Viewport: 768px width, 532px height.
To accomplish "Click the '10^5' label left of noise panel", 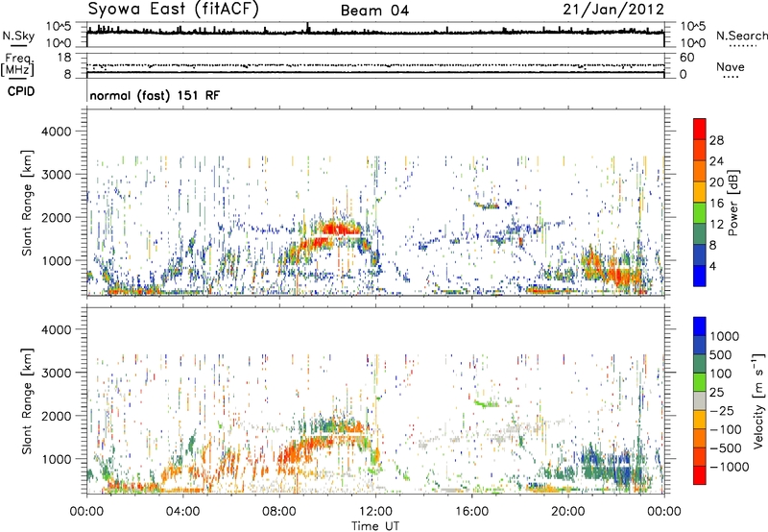I will [59, 27].
